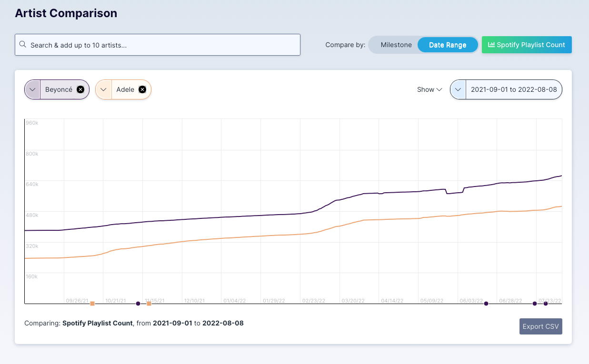This screenshot has width=589, height=364.
Task: Export the chart data as CSV
Action: 540,326
